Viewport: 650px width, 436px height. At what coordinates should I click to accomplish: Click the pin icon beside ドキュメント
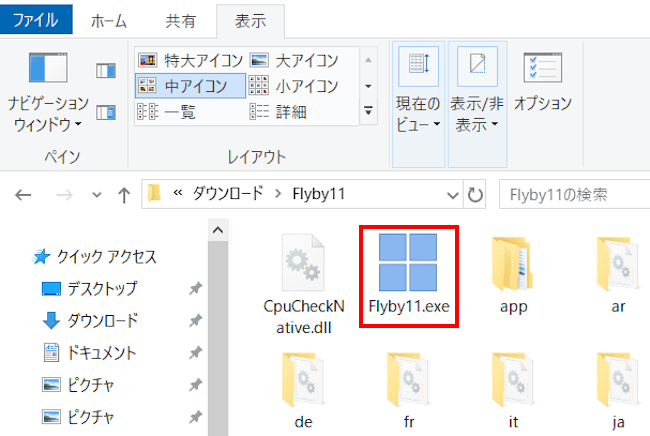(195, 353)
